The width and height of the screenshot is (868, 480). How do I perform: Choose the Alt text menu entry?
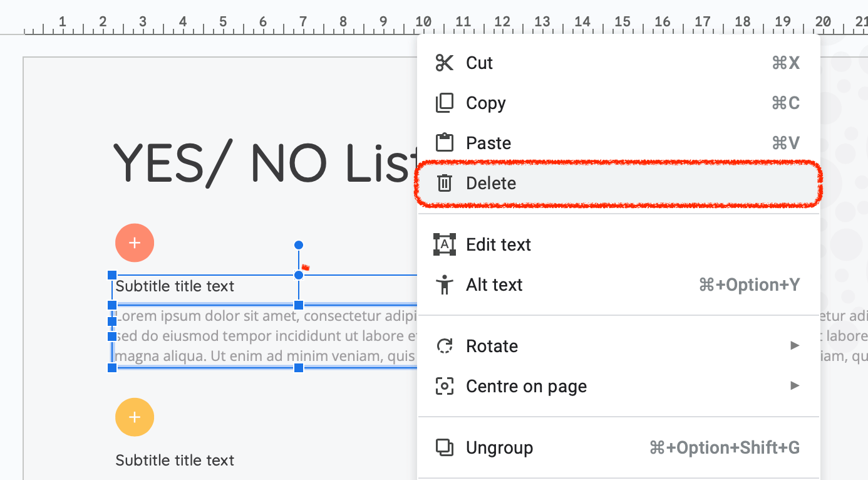pos(494,284)
